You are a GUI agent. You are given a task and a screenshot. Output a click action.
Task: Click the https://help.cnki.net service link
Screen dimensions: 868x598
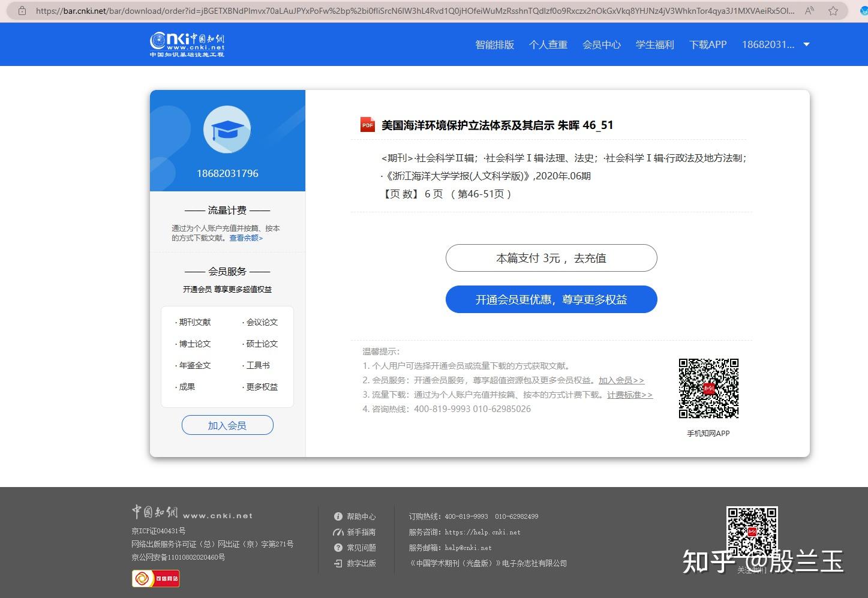(x=482, y=532)
